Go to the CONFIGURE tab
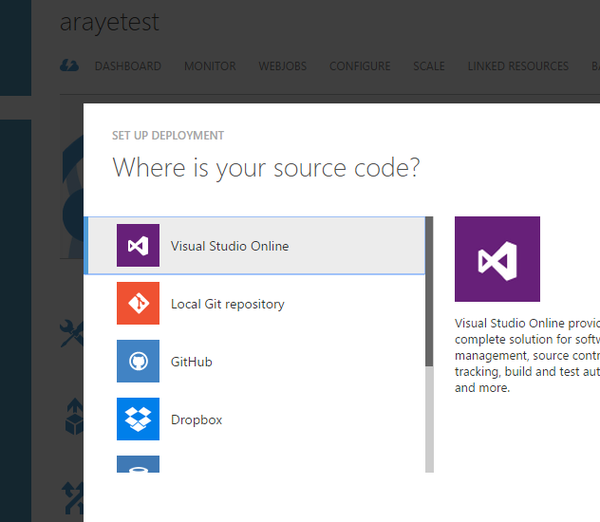Screen dimensions: 600x522 pos(360,66)
